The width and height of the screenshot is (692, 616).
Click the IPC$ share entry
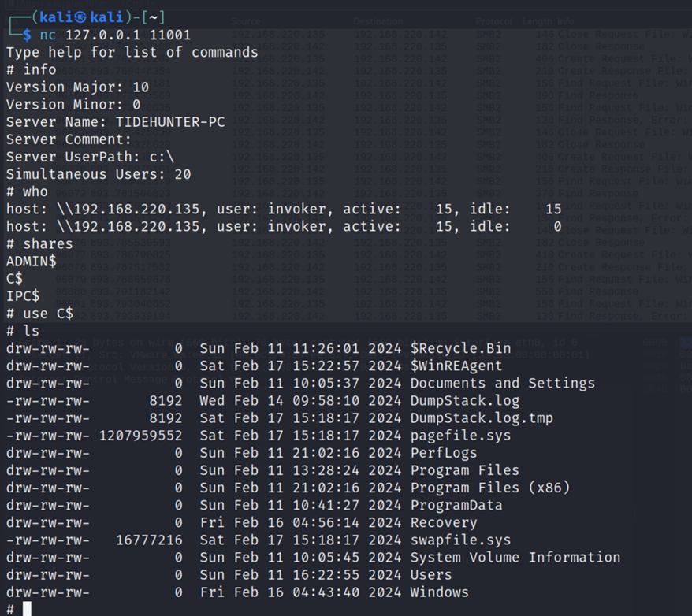pos(23,296)
